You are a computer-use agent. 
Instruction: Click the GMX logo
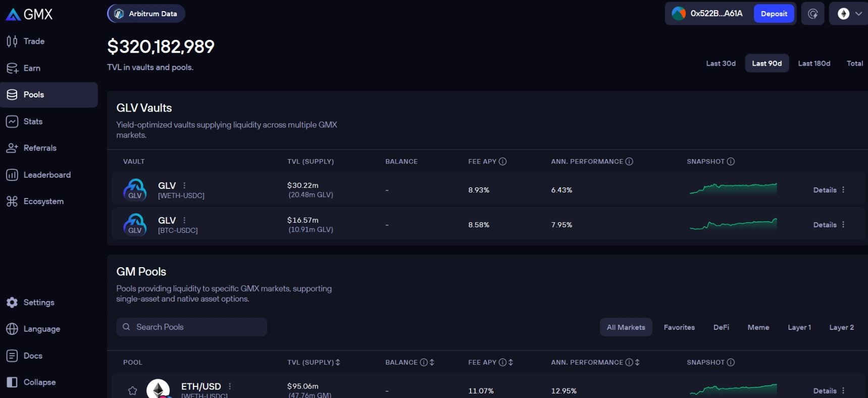[29, 14]
